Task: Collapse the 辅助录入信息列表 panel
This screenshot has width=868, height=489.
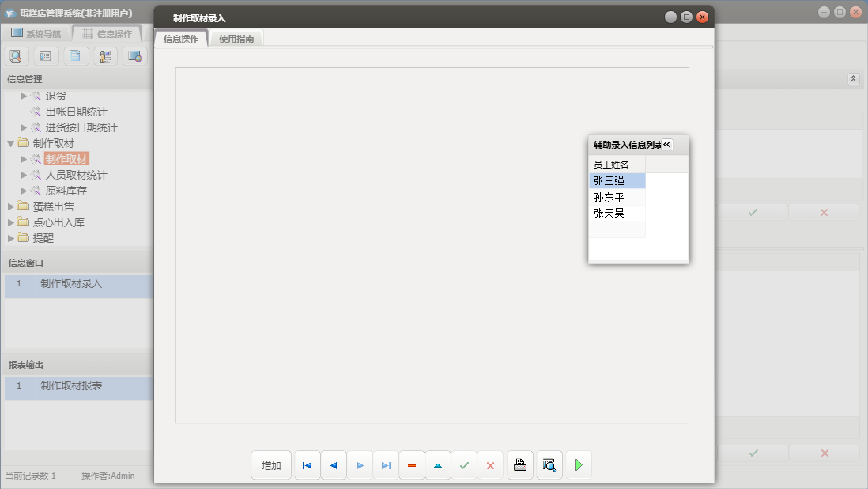Action: [x=666, y=145]
